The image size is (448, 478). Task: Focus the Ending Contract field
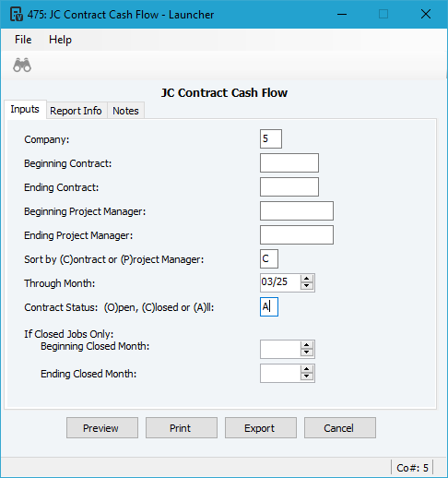click(289, 186)
